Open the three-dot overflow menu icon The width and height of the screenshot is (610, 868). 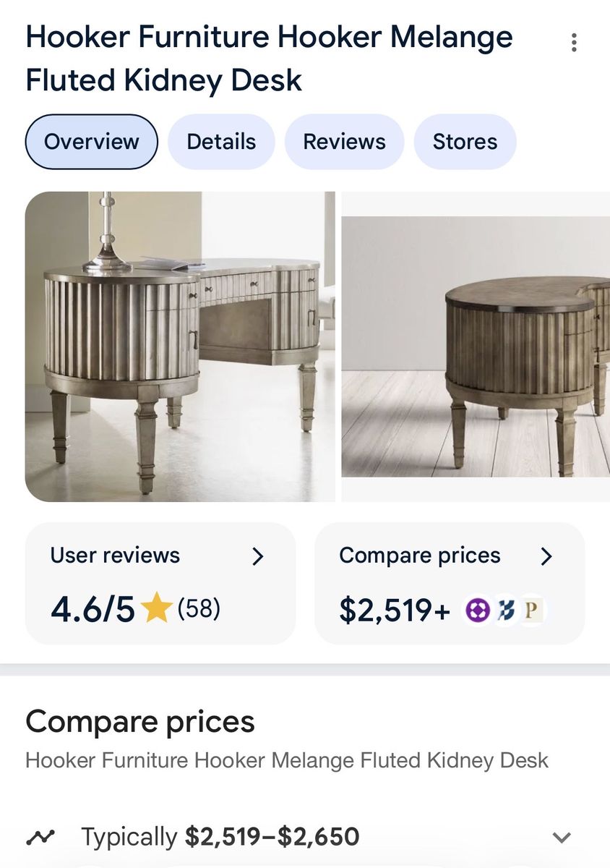tap(574, 42)
